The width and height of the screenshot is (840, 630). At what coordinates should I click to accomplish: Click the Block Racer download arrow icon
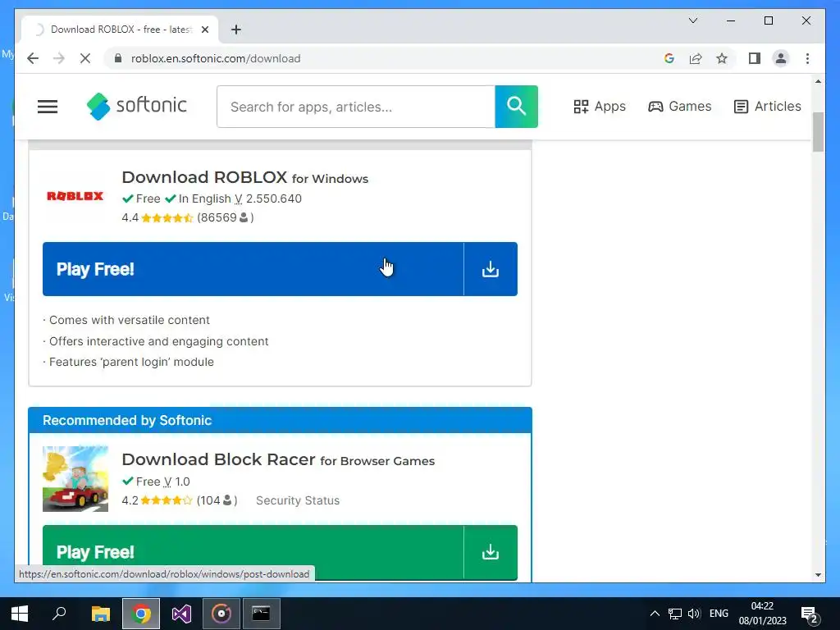click(491, 552)
